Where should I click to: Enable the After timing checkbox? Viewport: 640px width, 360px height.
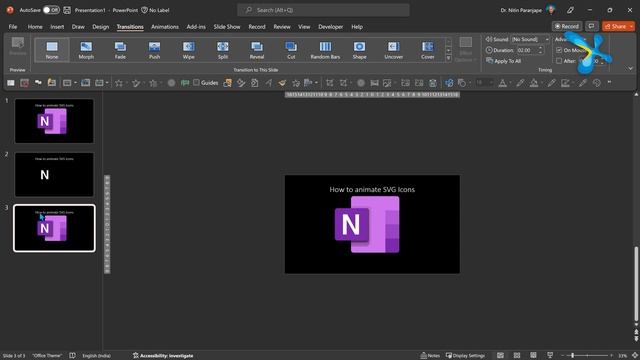coord(559,61)
